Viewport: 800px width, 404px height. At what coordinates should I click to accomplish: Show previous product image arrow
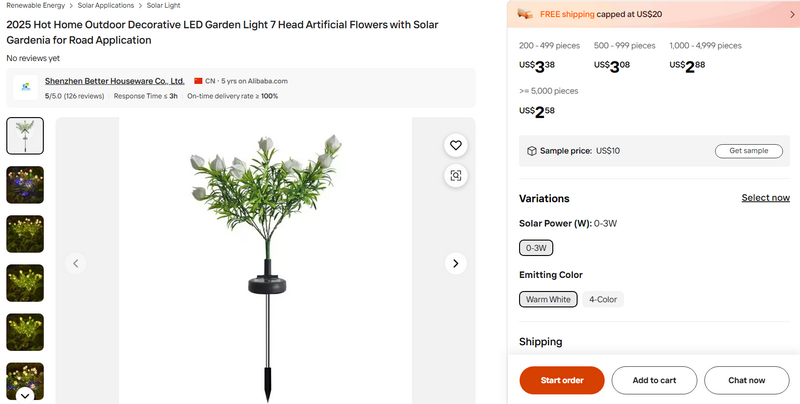75,263
